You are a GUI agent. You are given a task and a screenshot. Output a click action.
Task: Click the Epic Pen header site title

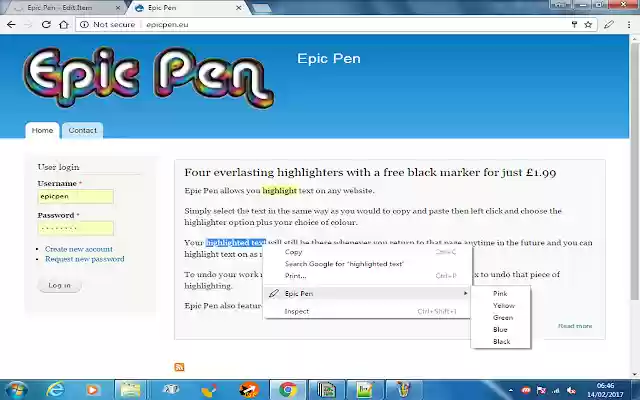coord(329,59)
